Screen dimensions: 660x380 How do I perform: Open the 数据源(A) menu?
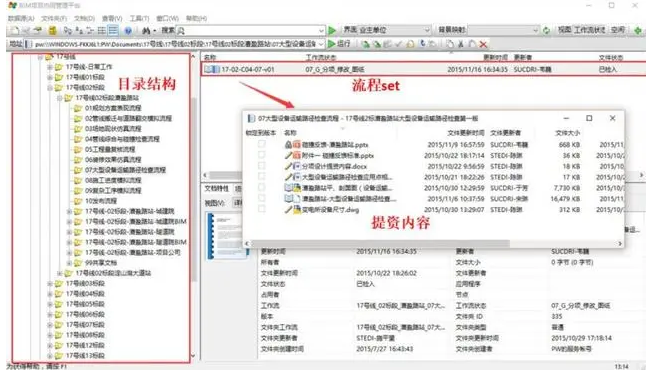(x=21, y=19)
